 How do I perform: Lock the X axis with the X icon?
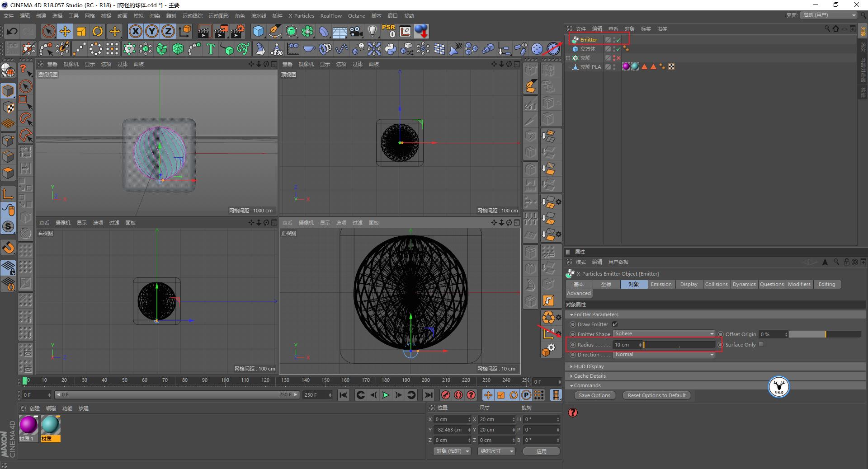point(135,31)
